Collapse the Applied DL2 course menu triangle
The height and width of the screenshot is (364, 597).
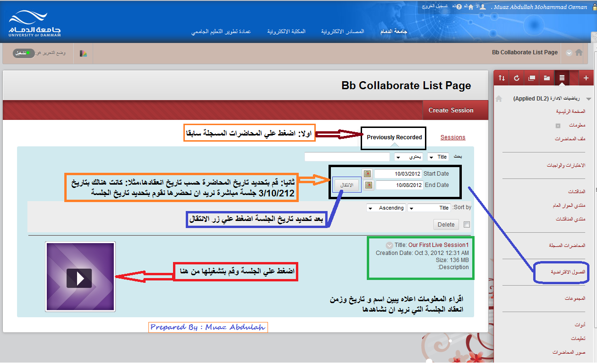point(588,99)
